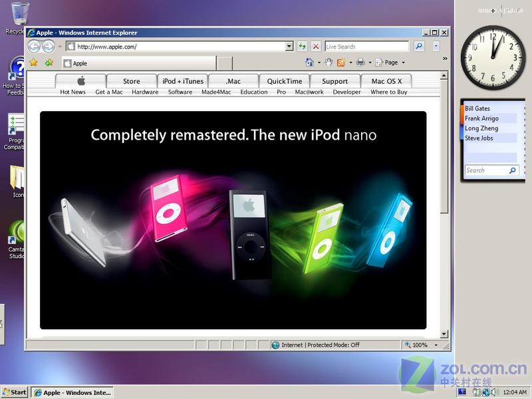Open the Page menu dropdown
This screenshot has height=399, width=532.
point(390,63)
